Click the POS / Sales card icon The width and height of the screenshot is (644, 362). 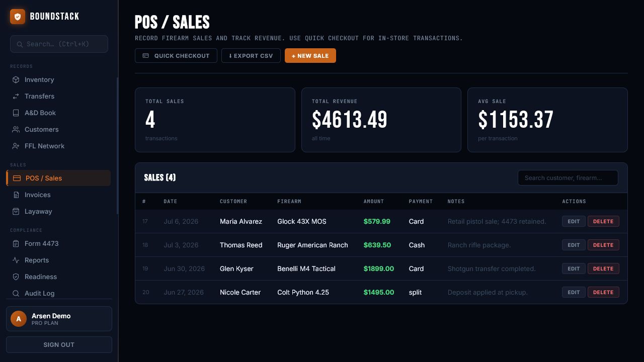[17, 178]
